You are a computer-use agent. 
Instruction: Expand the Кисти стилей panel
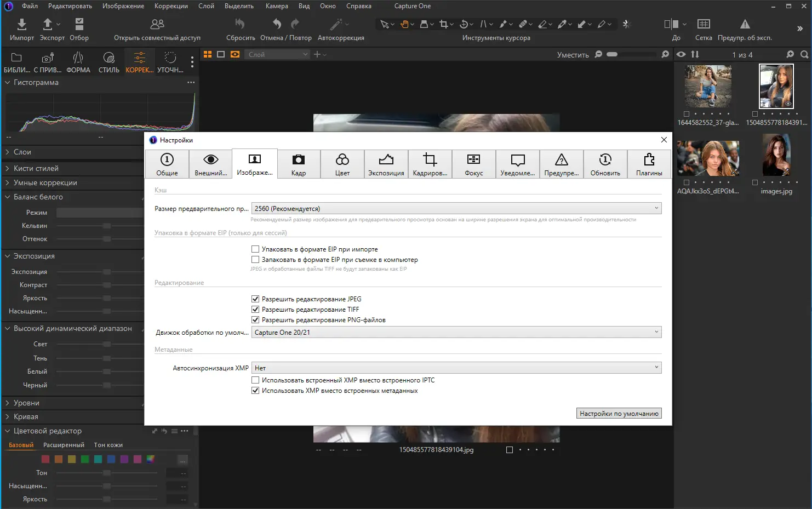click(x=8, y=169)
